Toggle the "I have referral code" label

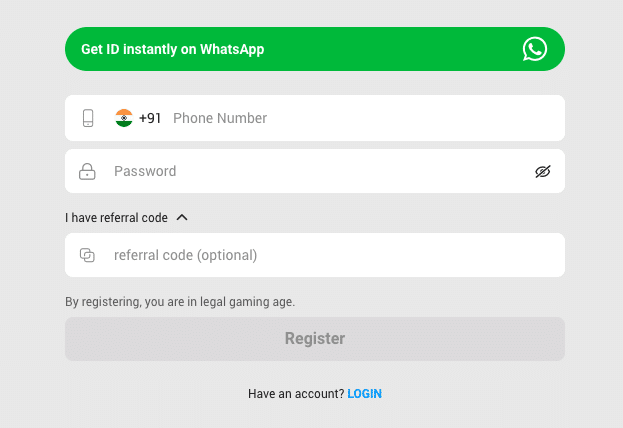point(118,217)
